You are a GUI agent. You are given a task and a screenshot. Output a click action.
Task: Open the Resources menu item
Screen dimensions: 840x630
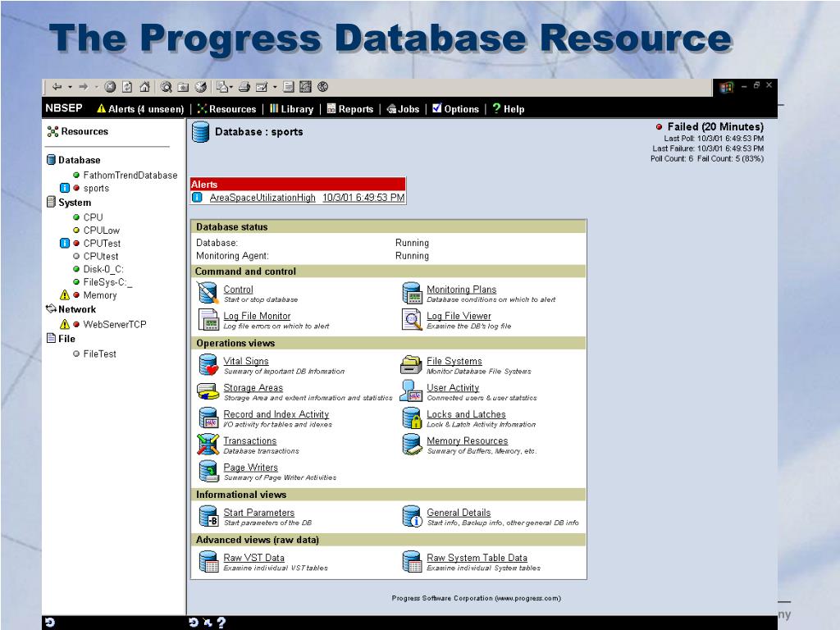[x=226, y=109]
